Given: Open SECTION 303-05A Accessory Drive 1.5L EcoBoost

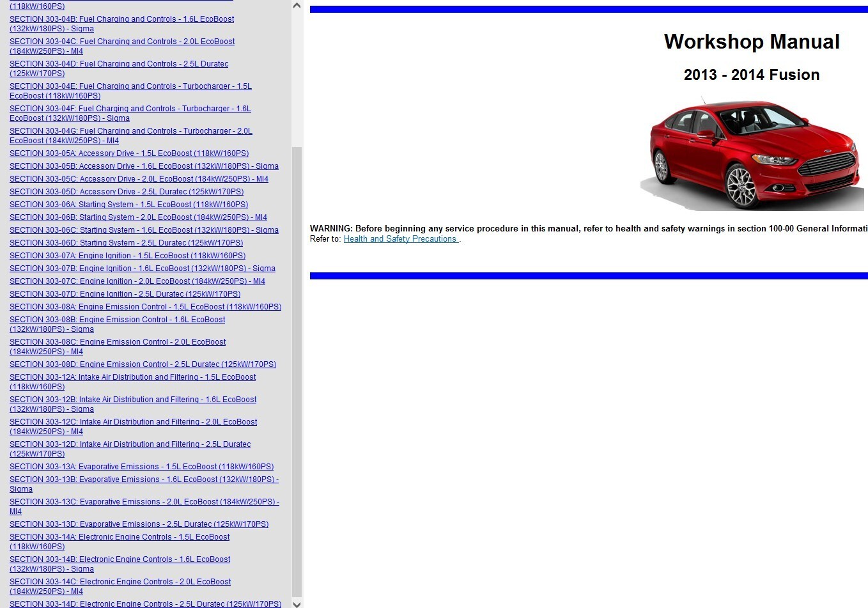Looking at the screenshot, I should pos(129,153).
